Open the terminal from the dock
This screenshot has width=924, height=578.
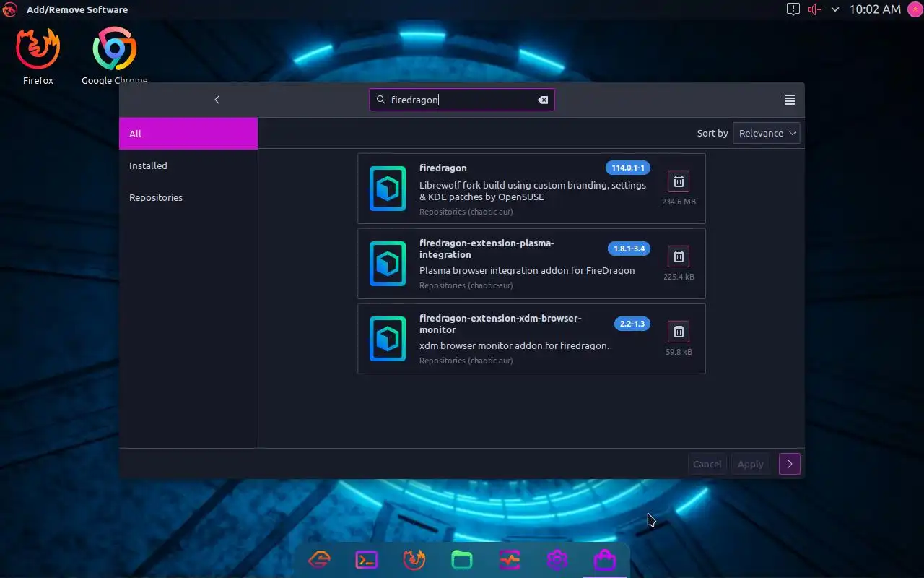(367, 560)
